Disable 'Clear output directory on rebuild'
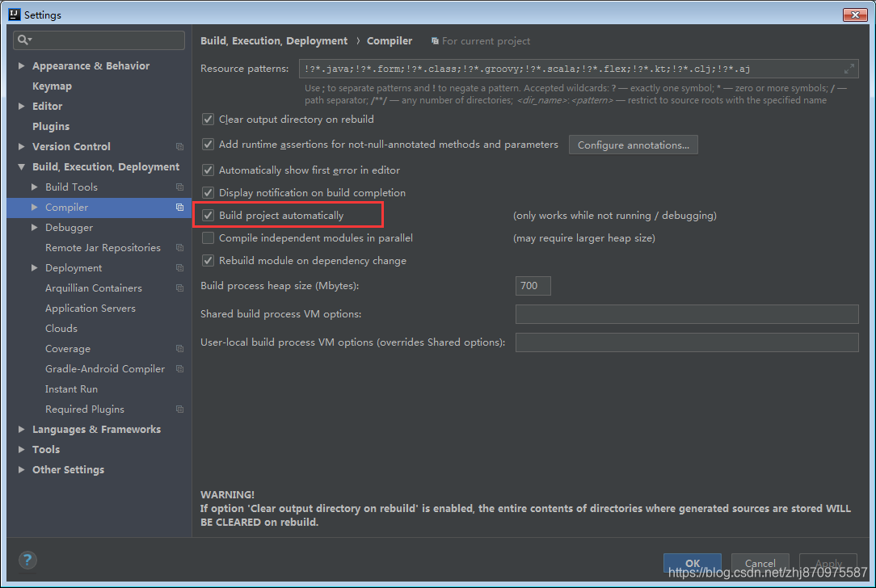This screenshot has height=588, width=876. point(208,119)
